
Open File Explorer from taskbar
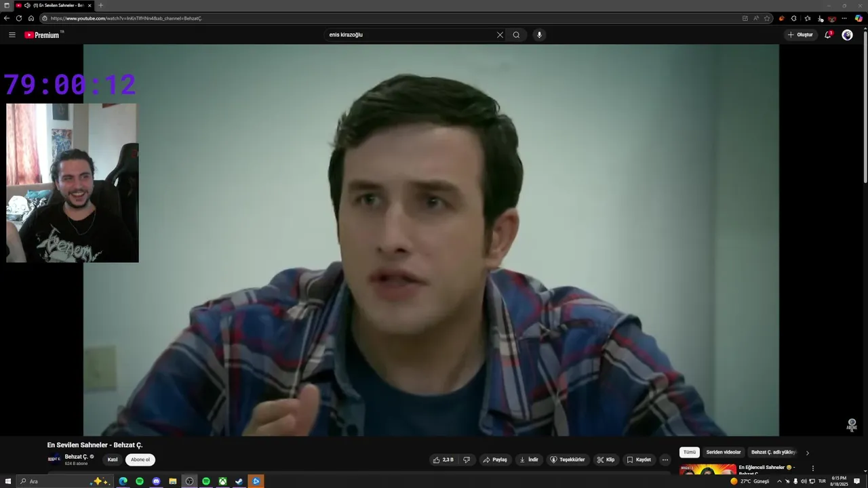tap(173, 481)
